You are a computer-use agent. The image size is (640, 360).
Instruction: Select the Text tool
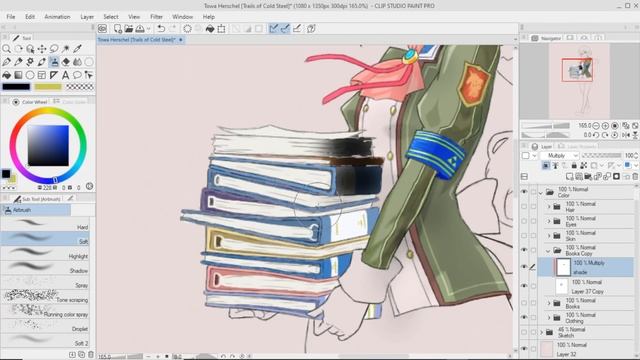click(66, 75)
